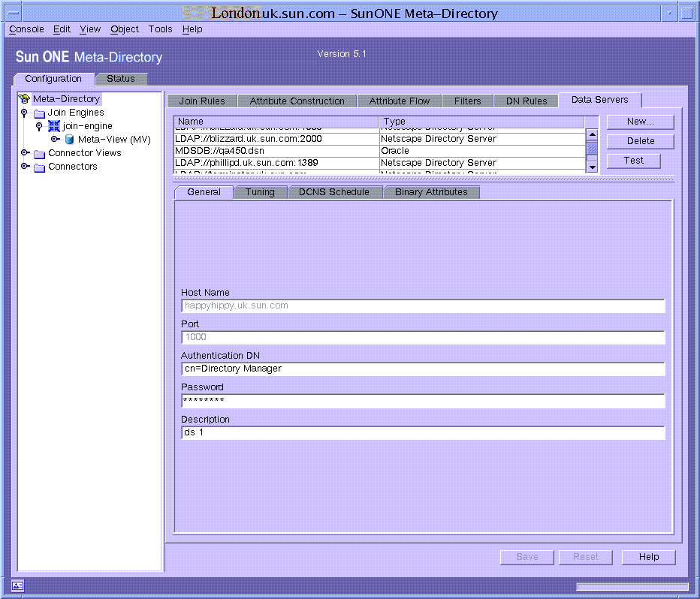Switch to the DCNS Schedule sub-tab

[334, 192]
